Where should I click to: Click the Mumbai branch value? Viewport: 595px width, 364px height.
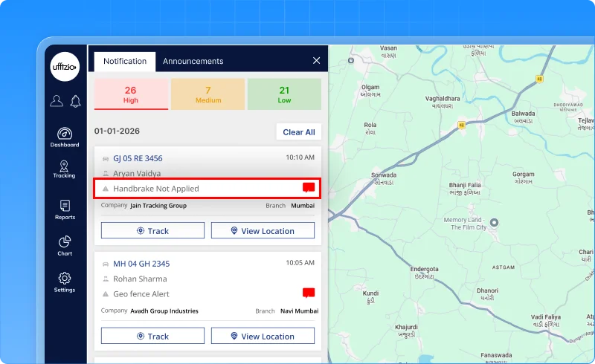303,206
